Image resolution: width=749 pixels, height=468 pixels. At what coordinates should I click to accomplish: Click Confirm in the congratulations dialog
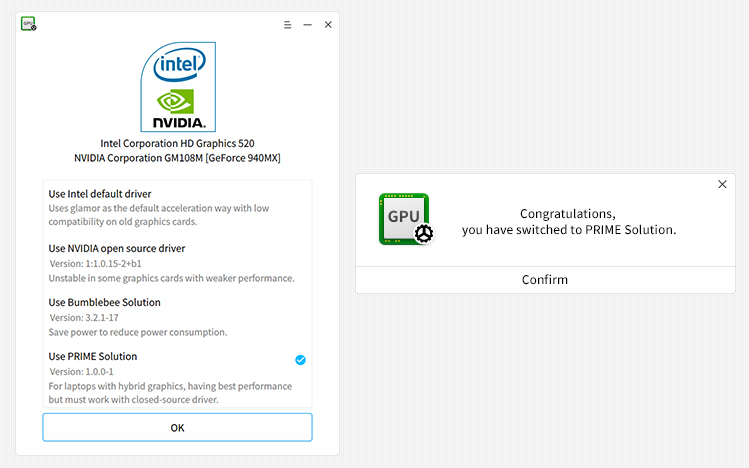545,280
